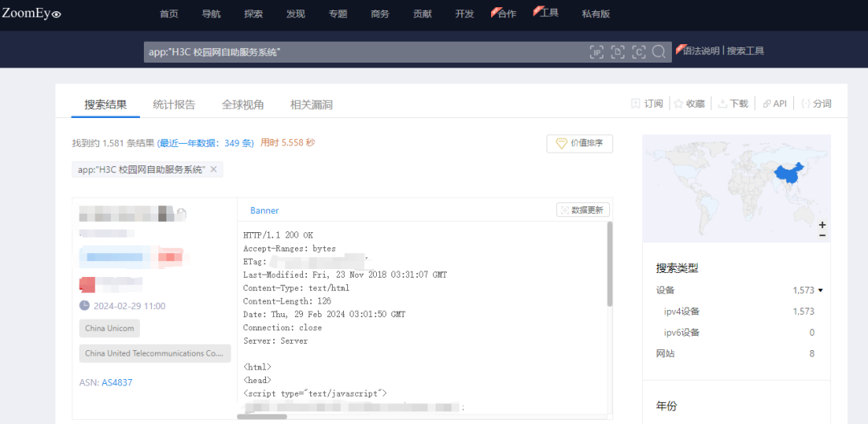Click the 分词 braces icon

coord(806,104)
